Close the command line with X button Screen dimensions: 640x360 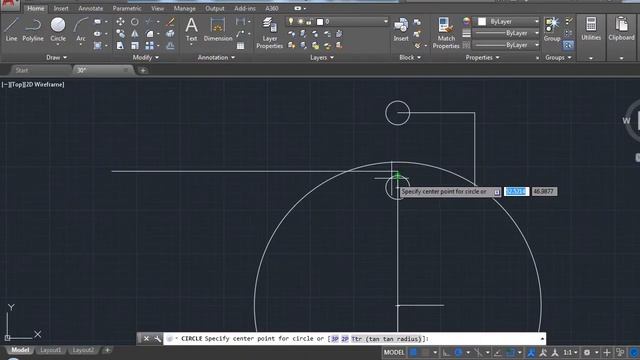[146, 339]
